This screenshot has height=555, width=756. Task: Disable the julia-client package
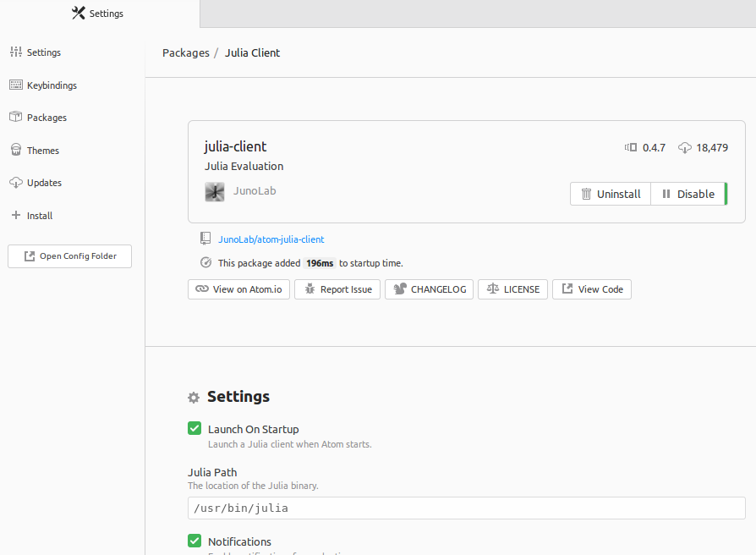point(688,194)
